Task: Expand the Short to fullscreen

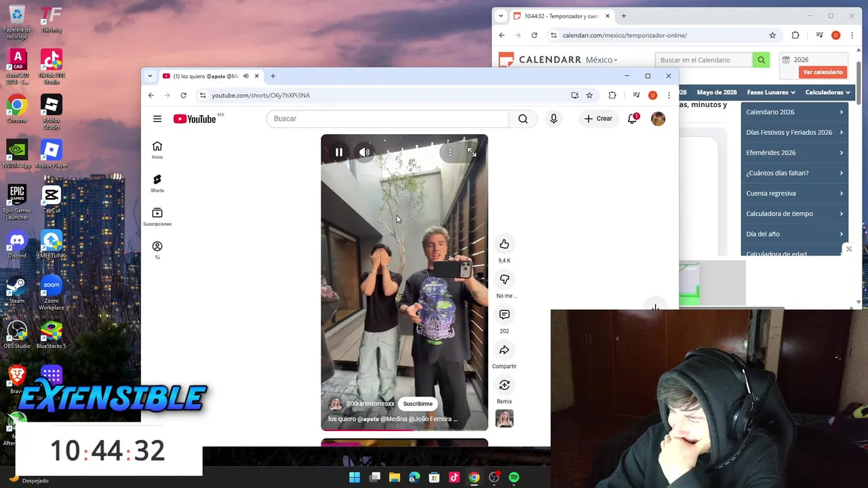Action: click(x=472, y=152)
